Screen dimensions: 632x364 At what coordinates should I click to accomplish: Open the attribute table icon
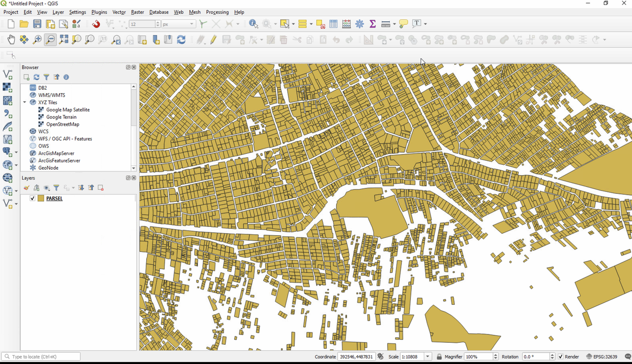point(333,24)
